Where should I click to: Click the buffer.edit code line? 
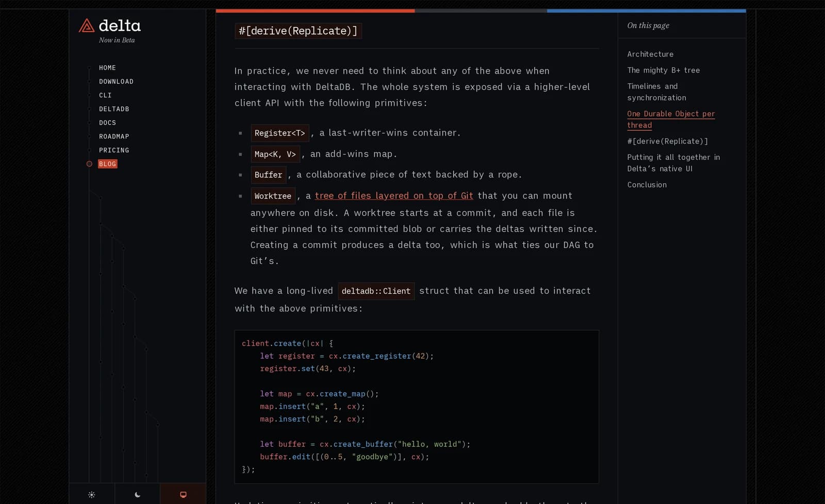(x=344, y=457)
